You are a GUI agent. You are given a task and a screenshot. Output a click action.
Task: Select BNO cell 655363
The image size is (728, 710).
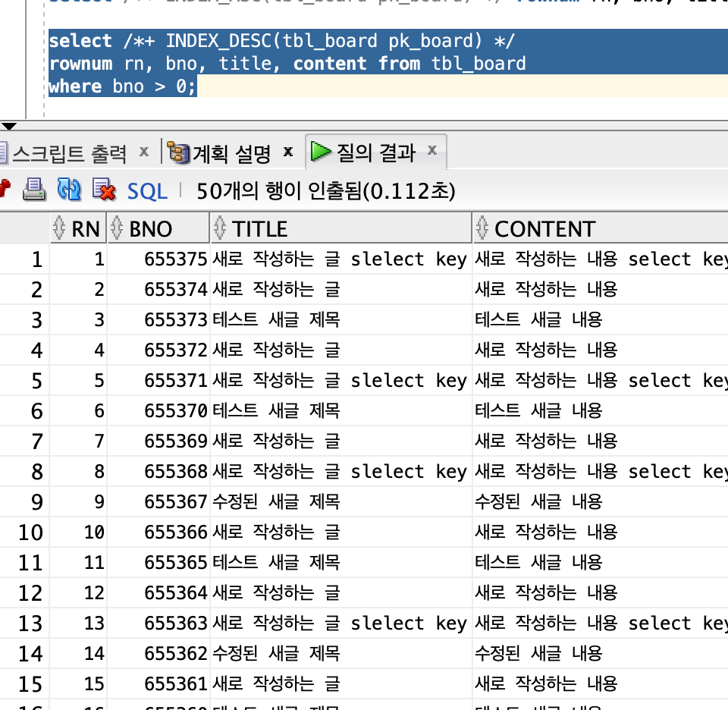tap(158, 624)
